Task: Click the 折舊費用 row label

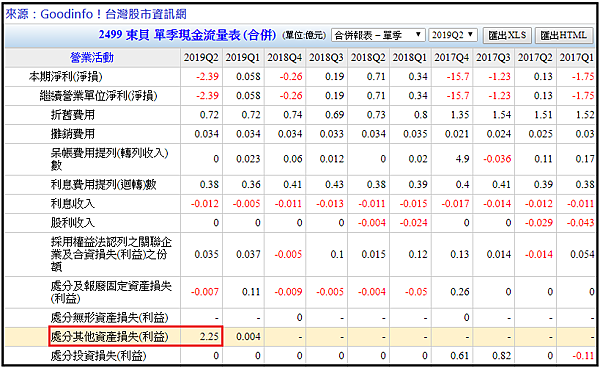Action: click(73, 115)
